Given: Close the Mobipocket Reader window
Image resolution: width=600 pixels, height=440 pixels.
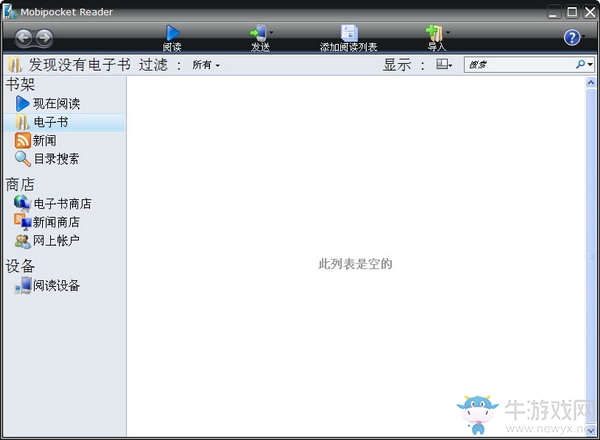Looking at the screenshot, I should pos(590,12).
